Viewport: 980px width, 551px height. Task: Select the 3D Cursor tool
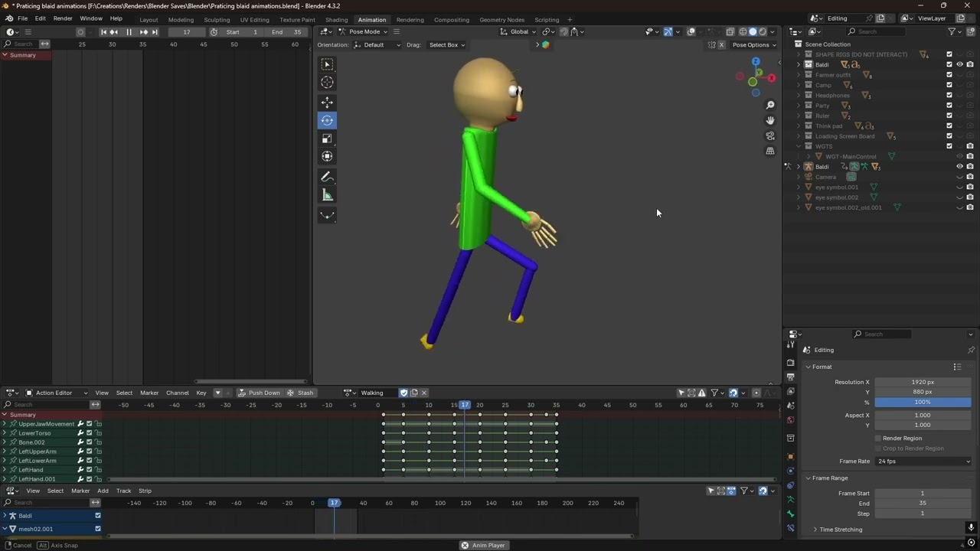click(x=327, y=82)
